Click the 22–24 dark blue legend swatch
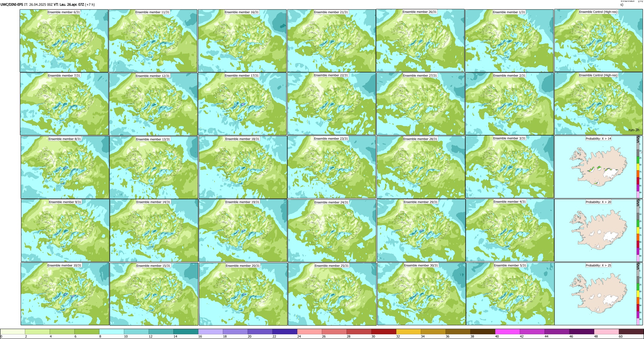 pos(285,332)
